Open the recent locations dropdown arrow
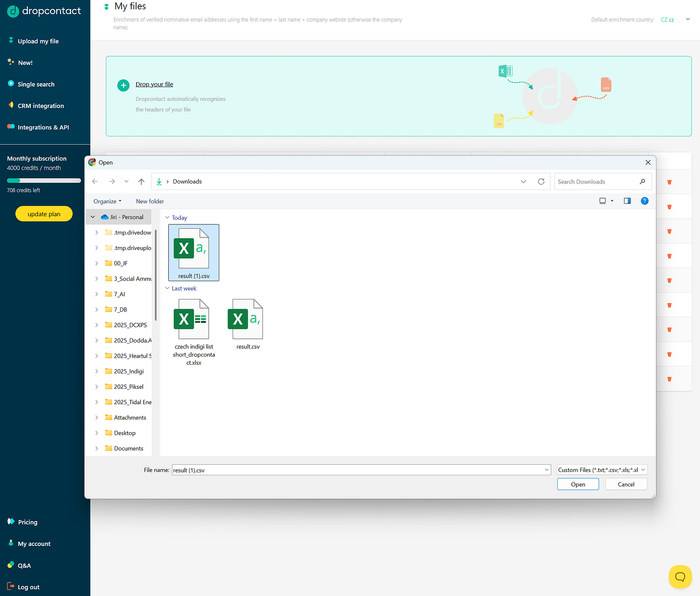Image resolution: width=700 pixels, height=596 pixels. 126,181
